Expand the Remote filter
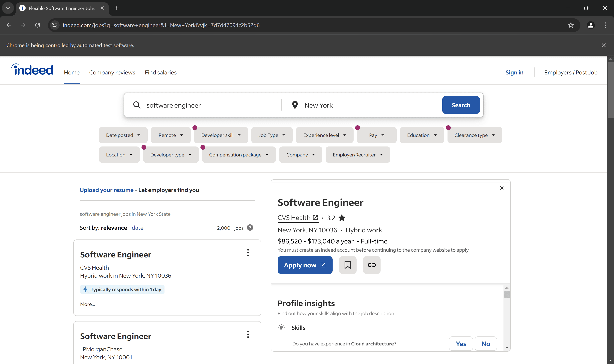 tap(170, 135)
